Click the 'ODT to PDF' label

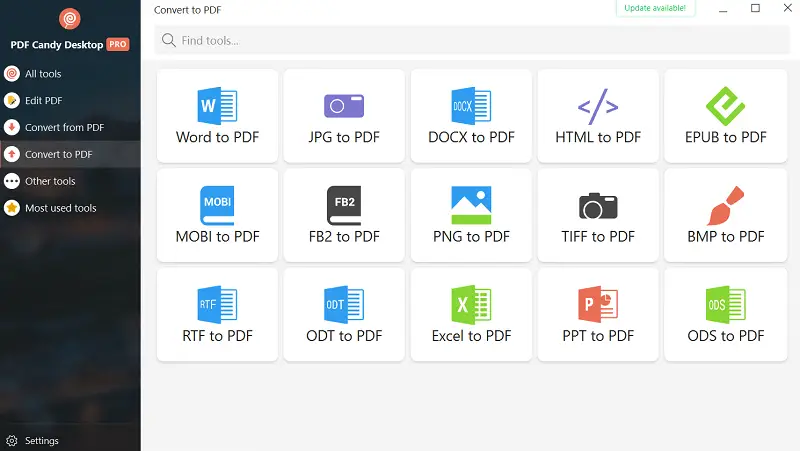(x=344, y=336)
